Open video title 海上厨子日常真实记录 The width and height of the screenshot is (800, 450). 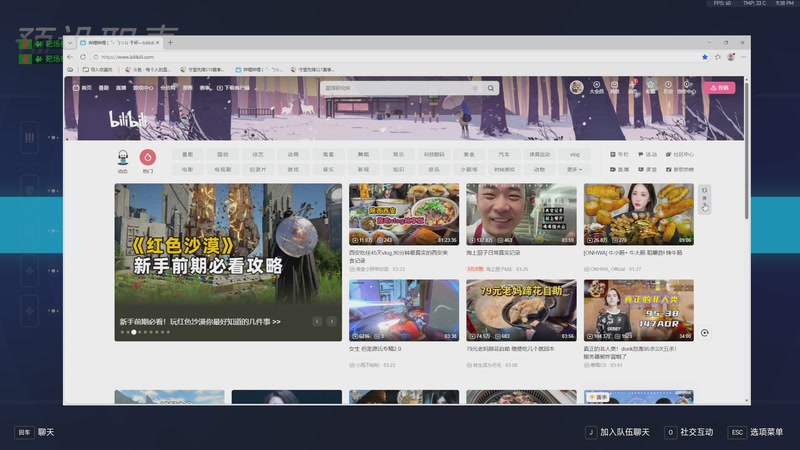[493, 253]
